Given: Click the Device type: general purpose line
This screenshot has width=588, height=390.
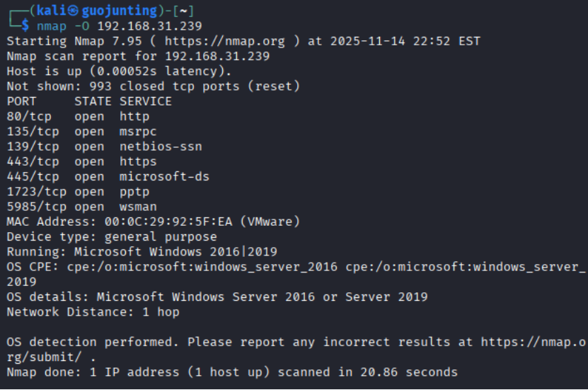Looking at the screenshot, I should 112,236.
